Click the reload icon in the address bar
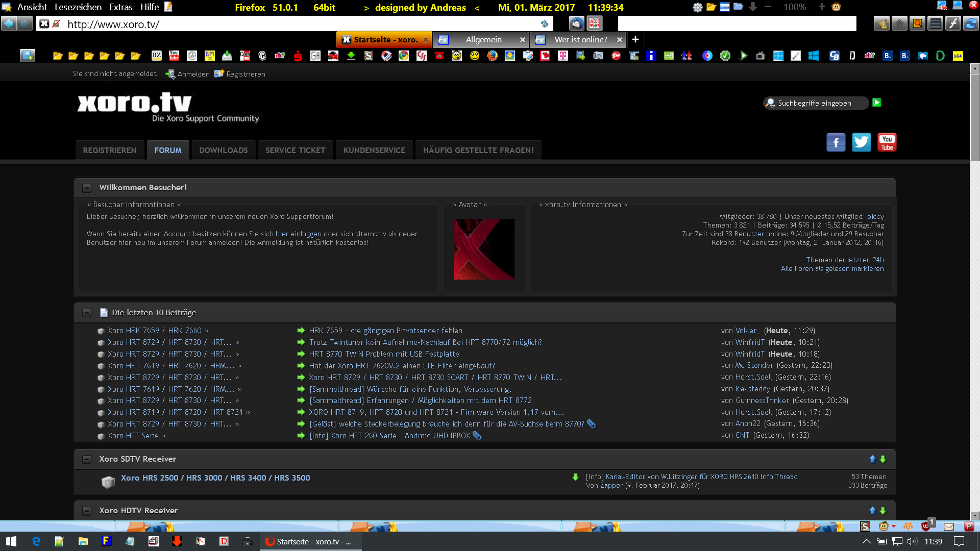 [544, 24]
